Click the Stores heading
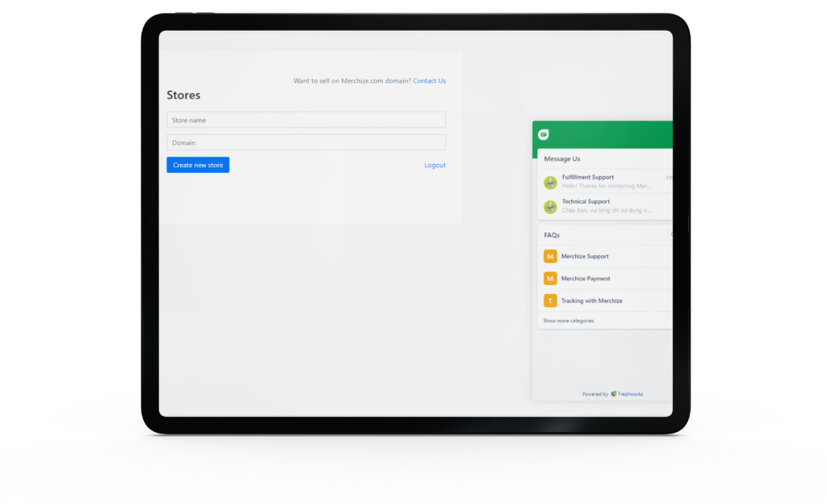The width and height of the screenshot is (827, 504). [x=183, y=94]
